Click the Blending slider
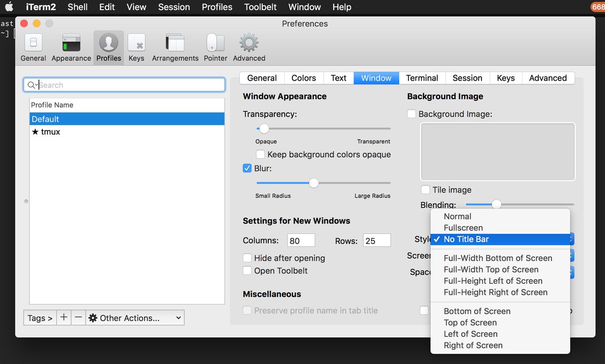Viewport: 605px width, 364px height. click(520, 204)
